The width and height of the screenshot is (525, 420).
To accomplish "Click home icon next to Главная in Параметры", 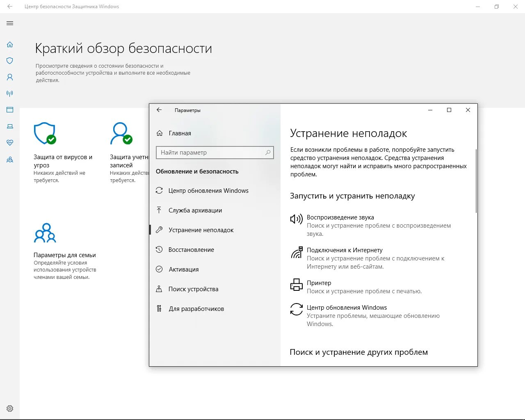I will click(160, 133).
